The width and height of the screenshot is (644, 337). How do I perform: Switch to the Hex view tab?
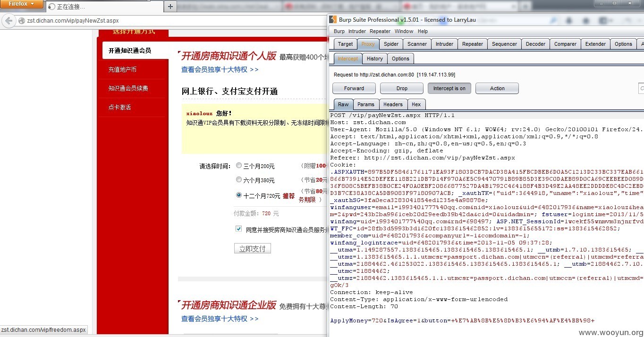(x=416, y=104)
